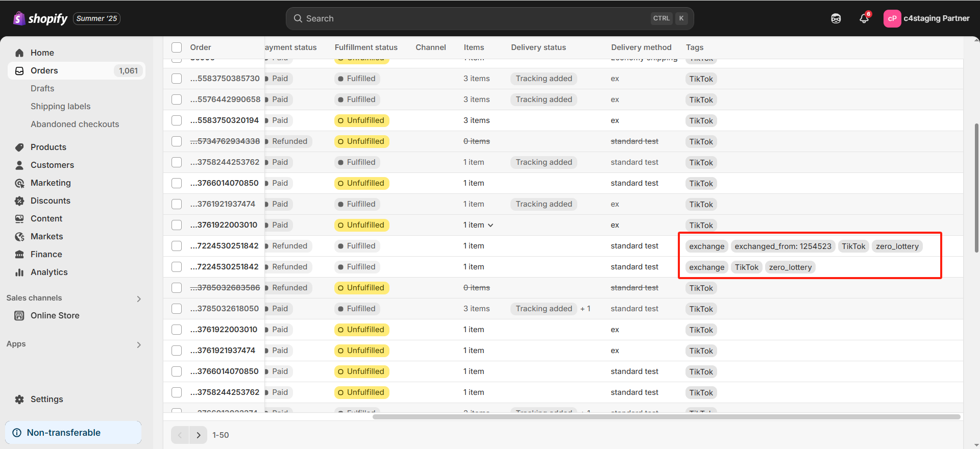The width and height of the screenshot is (980, 449).
Task: Expand the Apps section chevron
Action: tap(139, 345)
